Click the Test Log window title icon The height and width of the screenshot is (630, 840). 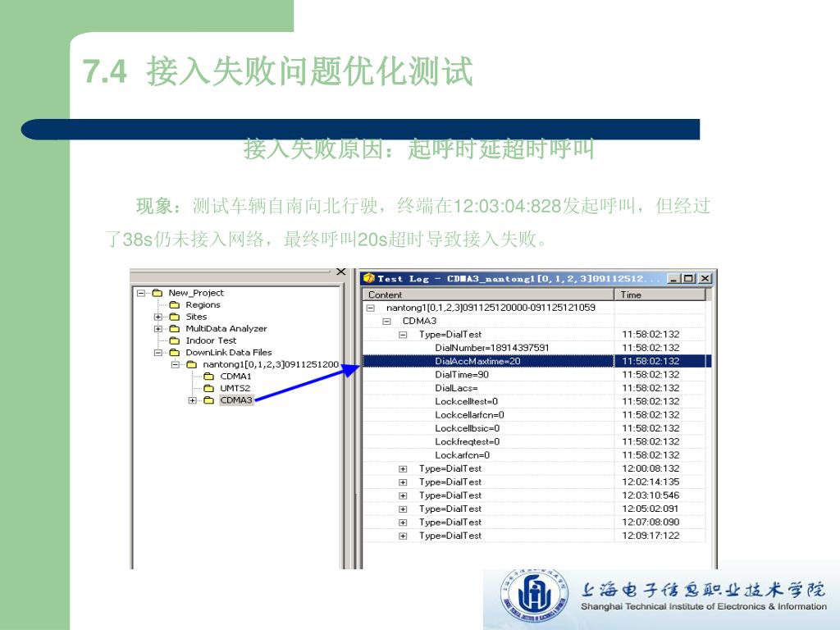tap(368, 278)
